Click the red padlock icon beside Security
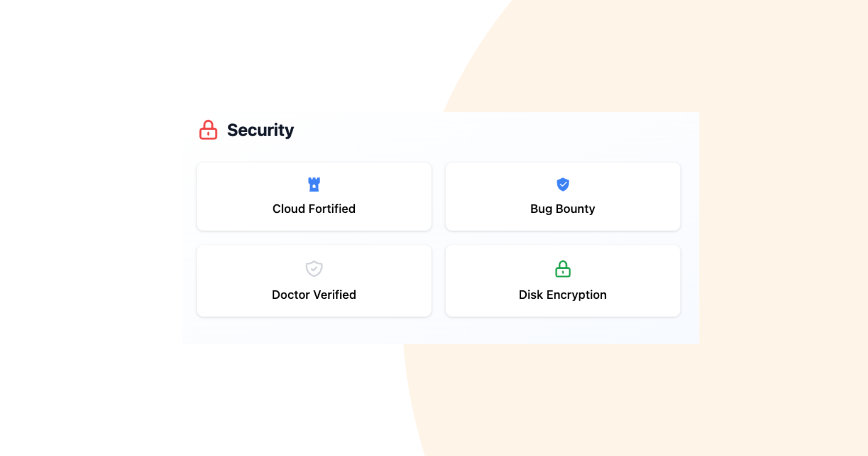 click(x=208, y=130)
